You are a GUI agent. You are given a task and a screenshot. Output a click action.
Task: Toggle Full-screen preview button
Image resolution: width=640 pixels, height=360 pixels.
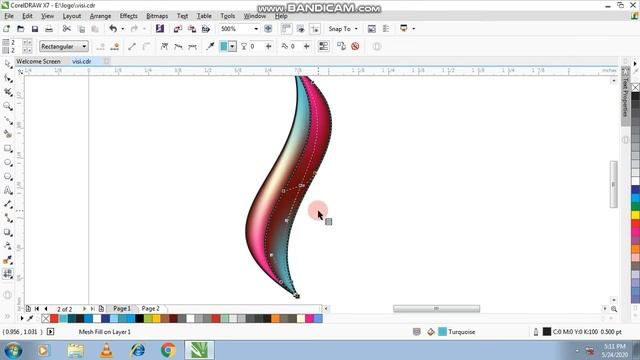[268, 29]
